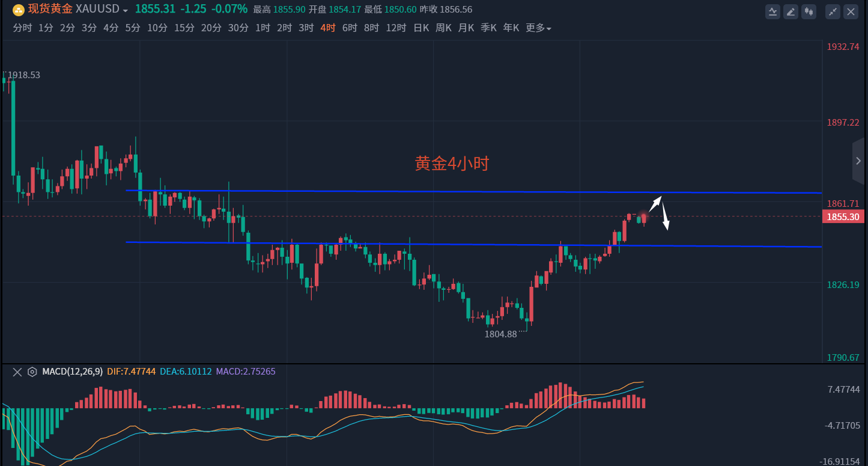Click the 黄金4小时 chart text annotation
Image resolution: width=868 pixels, height=466 pixels.
click(x=452, y=163)
